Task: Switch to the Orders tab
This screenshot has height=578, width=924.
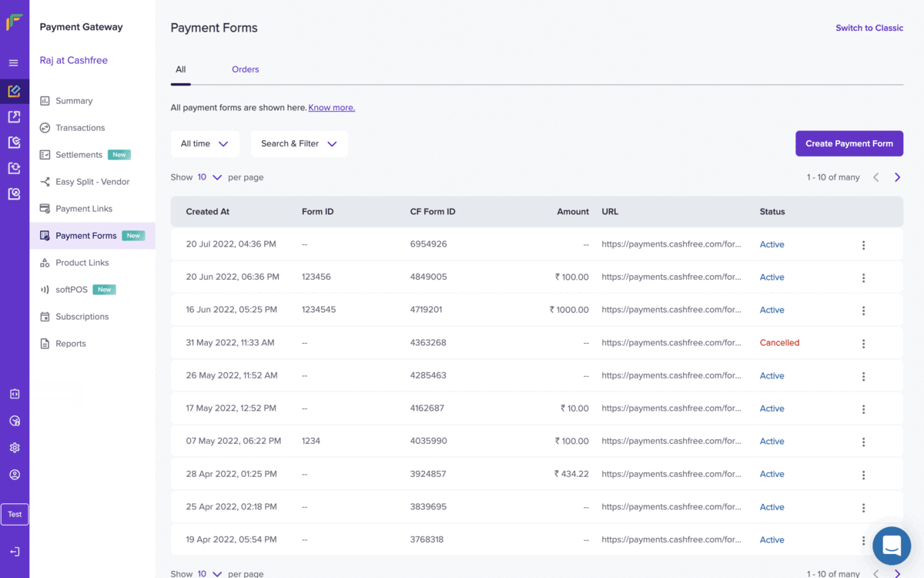Action: 246,69
